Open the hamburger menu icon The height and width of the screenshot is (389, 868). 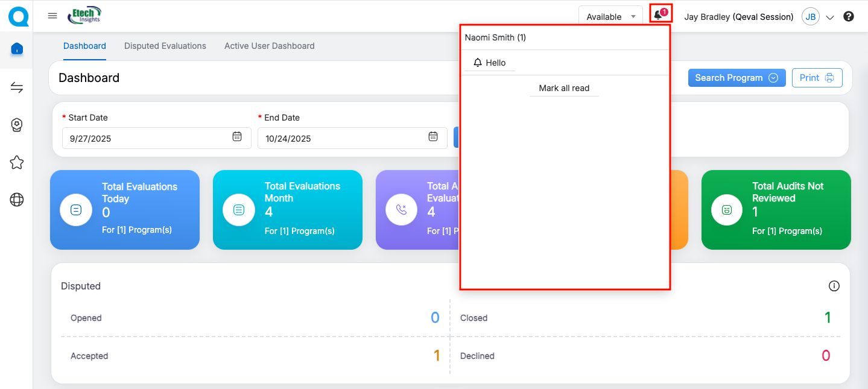coord(52,16)
